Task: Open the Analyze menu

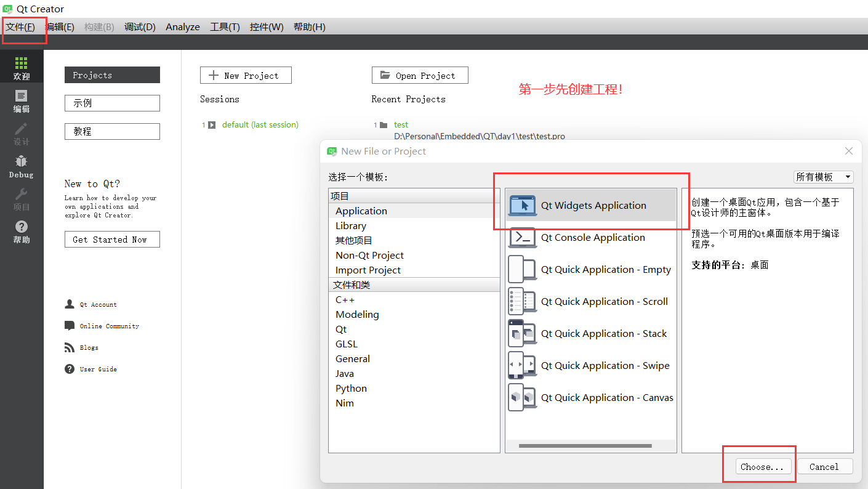Action: [183, 27]
